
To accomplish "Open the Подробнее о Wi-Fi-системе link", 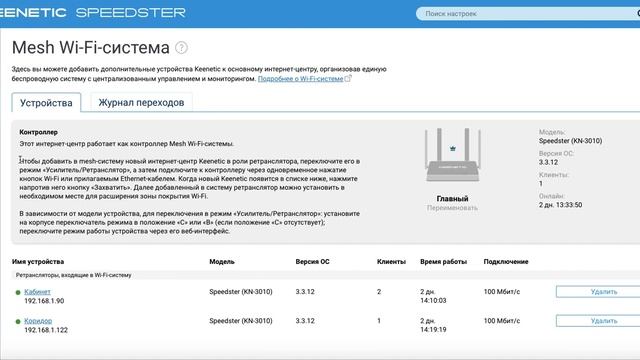I will pos(300,79).
